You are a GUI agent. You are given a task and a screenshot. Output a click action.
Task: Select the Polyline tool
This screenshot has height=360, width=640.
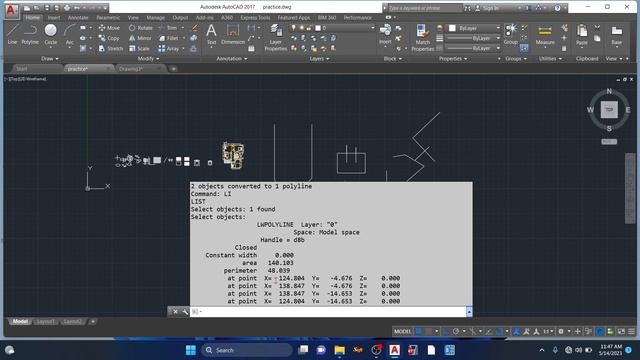(x=30, y=34)
